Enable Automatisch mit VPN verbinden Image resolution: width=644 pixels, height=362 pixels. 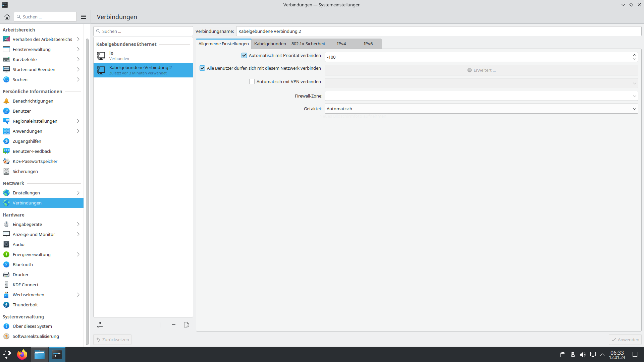252,81
